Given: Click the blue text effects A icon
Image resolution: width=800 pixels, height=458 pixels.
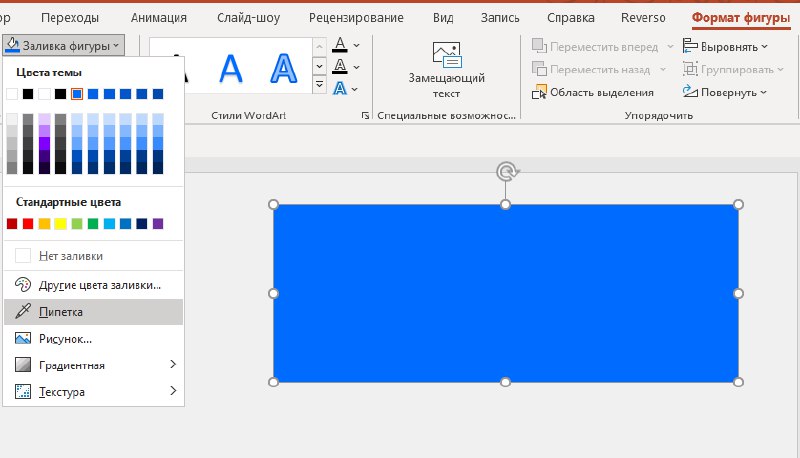Looking at the screenshot, I should tap(340, 89).
